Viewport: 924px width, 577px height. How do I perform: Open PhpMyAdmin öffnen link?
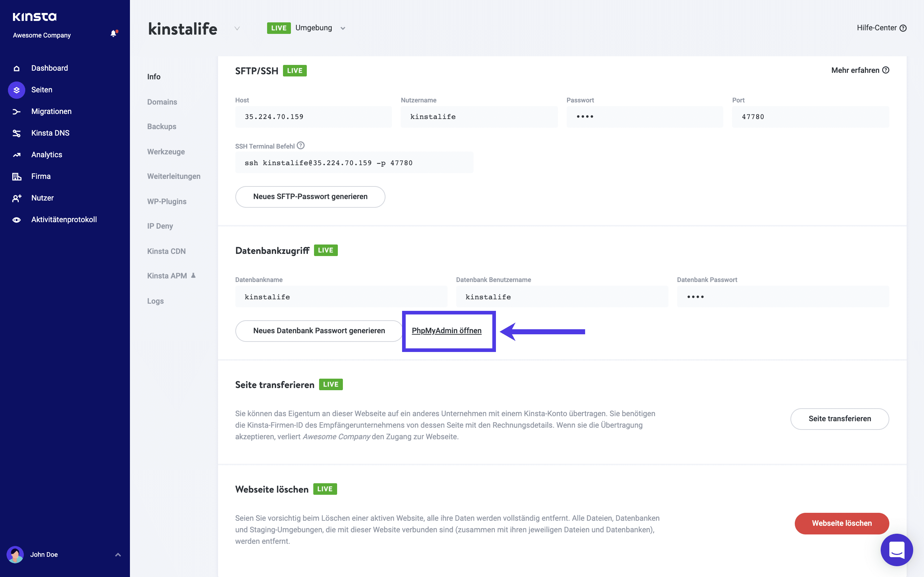point(447,330)
